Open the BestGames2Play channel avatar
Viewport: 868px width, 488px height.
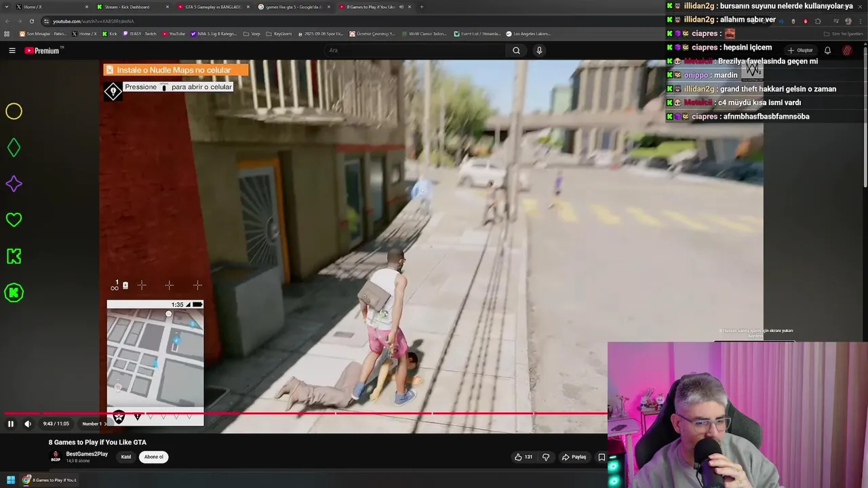pos(56,457)
